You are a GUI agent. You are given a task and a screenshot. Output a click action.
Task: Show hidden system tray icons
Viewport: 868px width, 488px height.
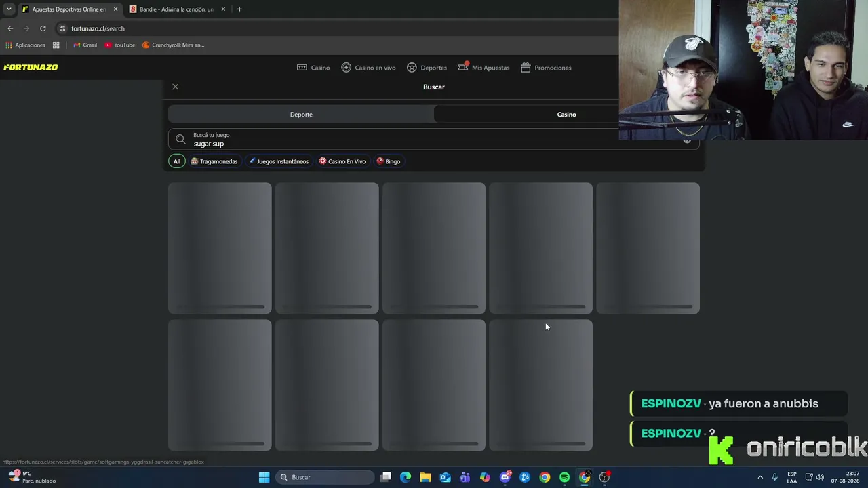pyautogui.click(x=760, y=477)
